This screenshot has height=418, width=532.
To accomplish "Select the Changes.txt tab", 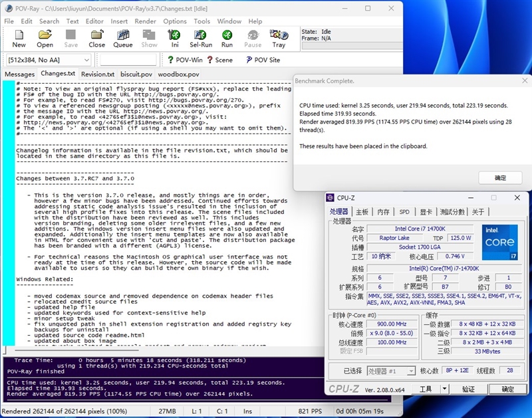I will click(58, 73).
